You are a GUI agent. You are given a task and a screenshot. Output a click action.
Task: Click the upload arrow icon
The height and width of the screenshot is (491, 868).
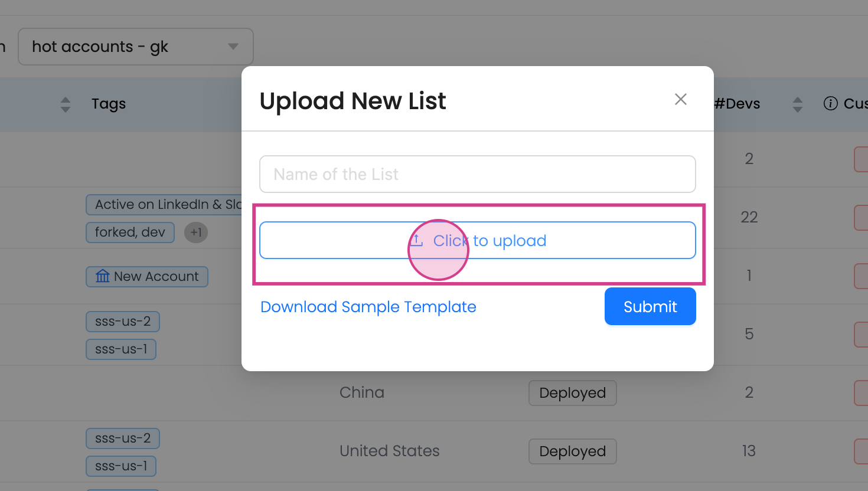417,240
